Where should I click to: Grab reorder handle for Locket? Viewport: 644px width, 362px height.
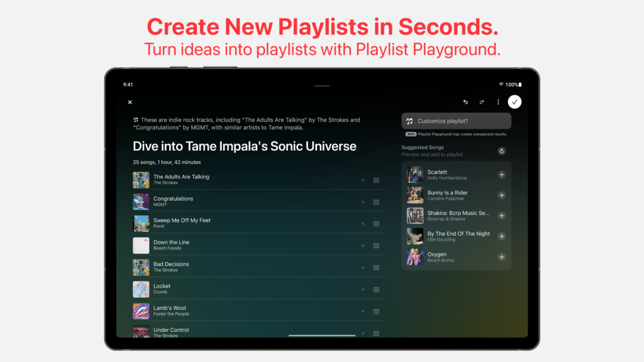(376, 290)
